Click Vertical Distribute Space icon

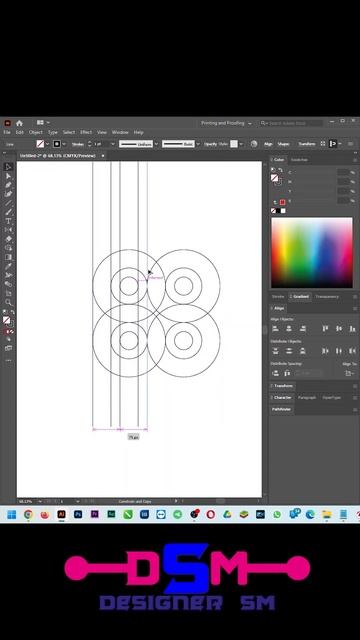276,373
